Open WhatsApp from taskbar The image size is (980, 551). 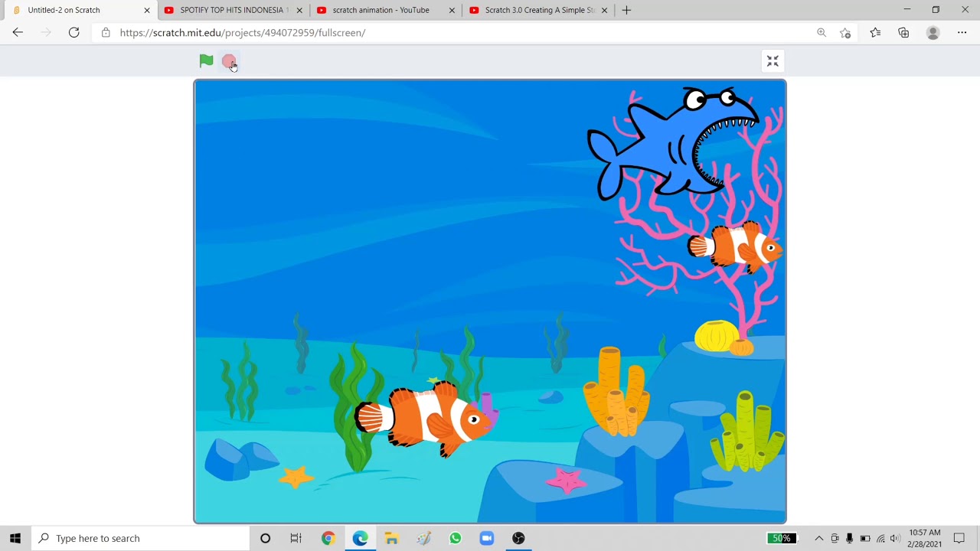tap(455, 538)
